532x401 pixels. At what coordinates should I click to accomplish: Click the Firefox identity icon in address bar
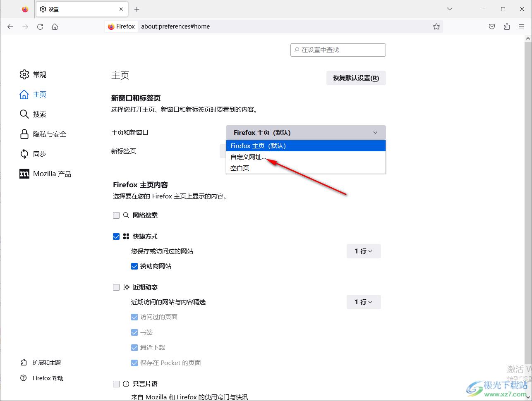pos(121,26)
